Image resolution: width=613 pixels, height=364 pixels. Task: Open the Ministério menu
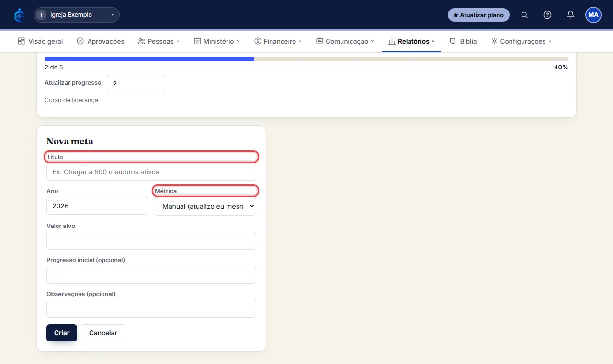tap(217, 41)
